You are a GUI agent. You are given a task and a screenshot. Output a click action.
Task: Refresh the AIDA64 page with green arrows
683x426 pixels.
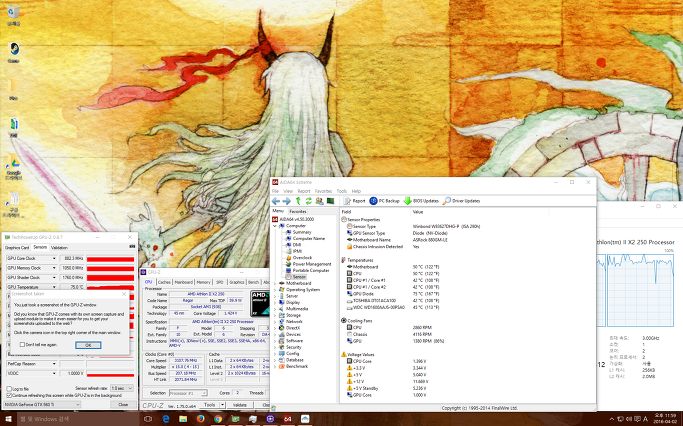coord(308,201)
